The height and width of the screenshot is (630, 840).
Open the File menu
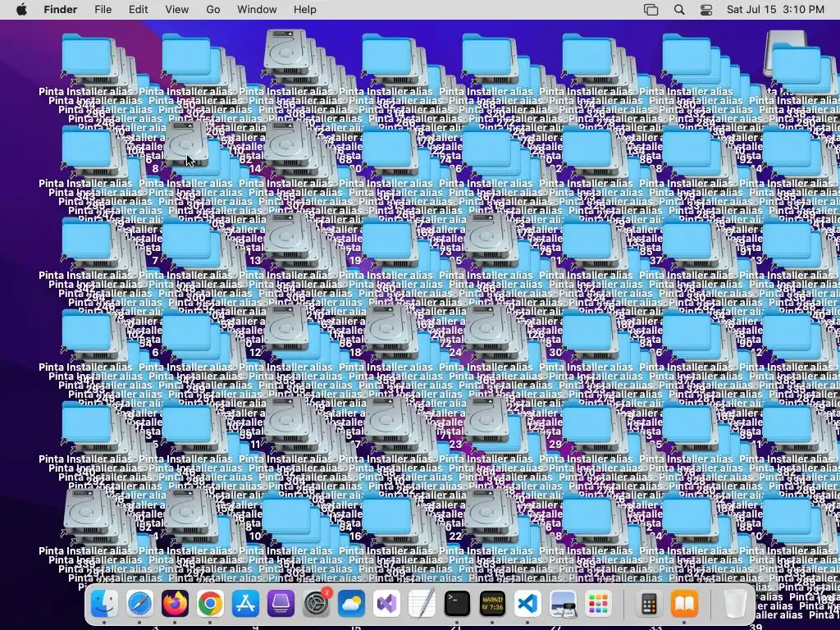coord(103,10)
